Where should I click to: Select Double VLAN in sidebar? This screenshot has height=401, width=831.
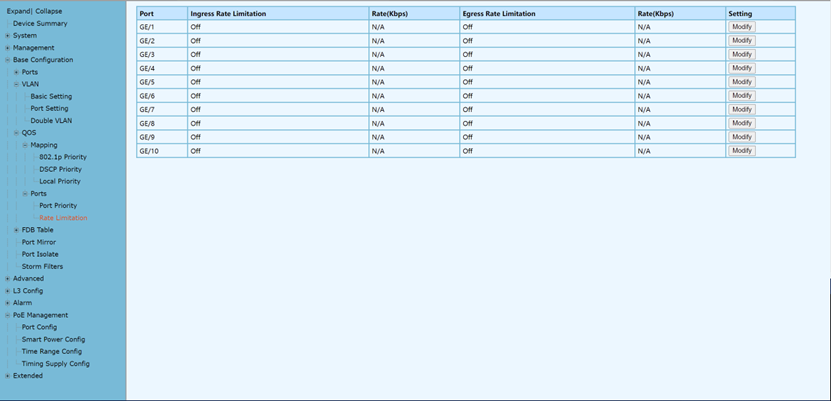(x=51, y=121)
